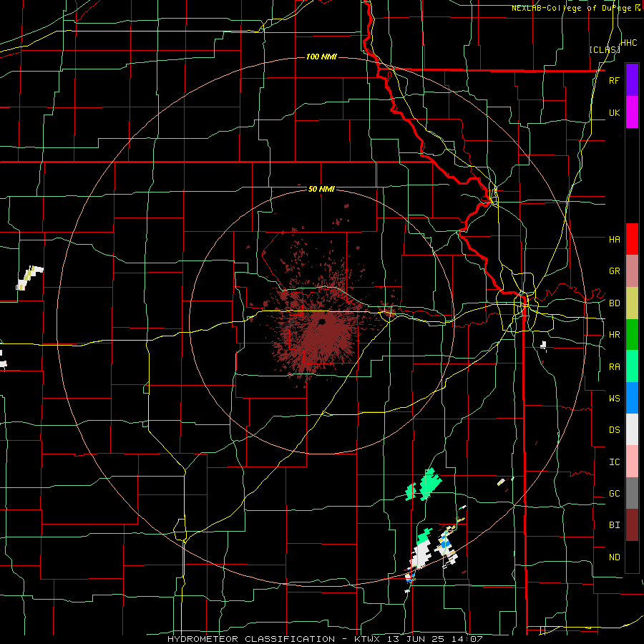Select the IC pink legend swatch
Viewport: 644px width, 644px height.
[632, 462]
